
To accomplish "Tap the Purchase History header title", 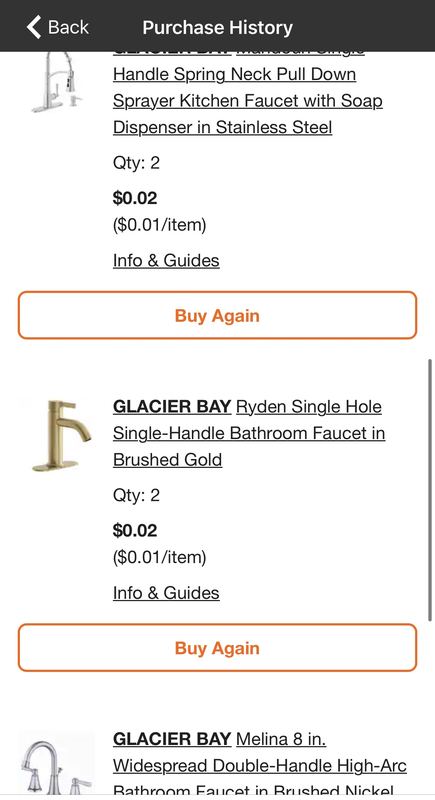I will coord(218,27).
